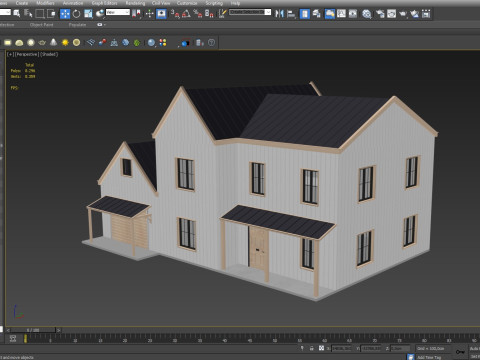The height and width of the screenshot is (360, 480).
Task: Click Render Production teapot icon
Action: (403, 14)
